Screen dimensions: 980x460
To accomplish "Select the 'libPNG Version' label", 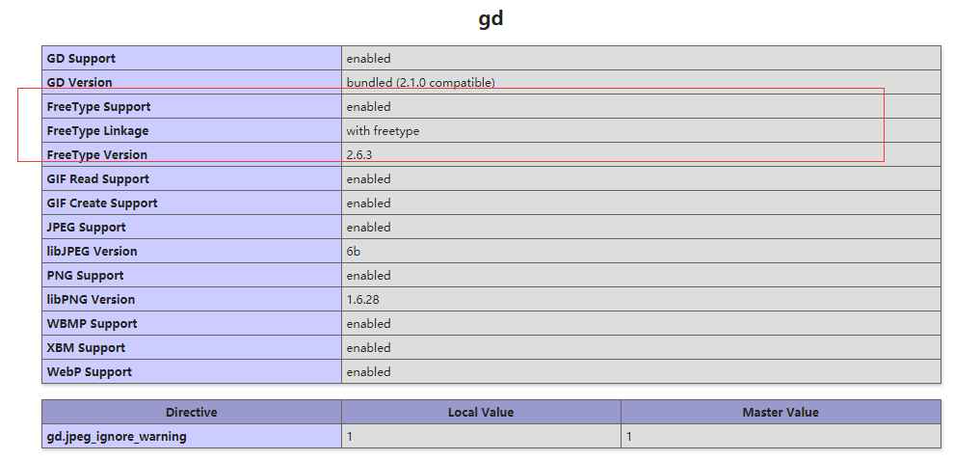I will click(91, 300).
